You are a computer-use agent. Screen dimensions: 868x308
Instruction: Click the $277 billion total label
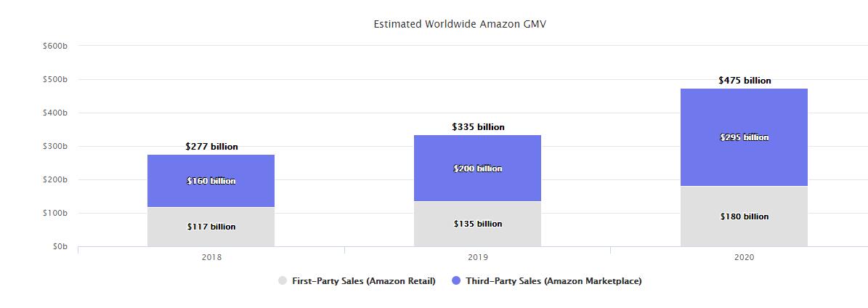coord(211,147)
